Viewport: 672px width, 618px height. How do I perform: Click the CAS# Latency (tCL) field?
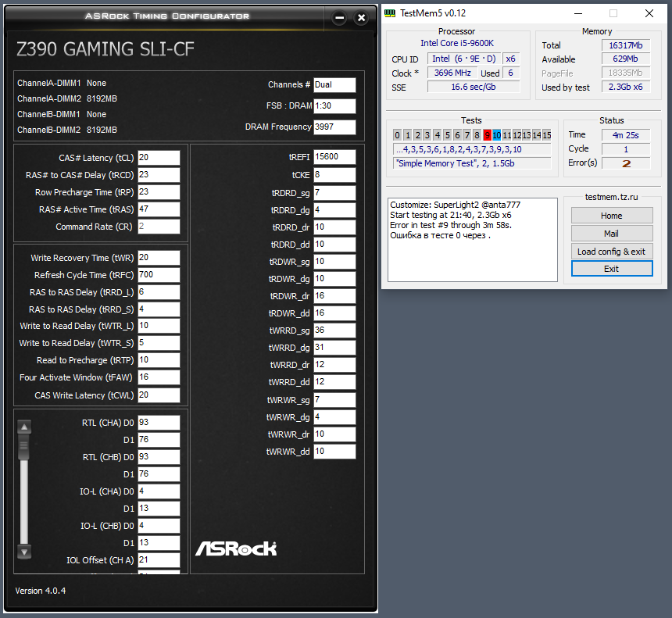(159, 158)
